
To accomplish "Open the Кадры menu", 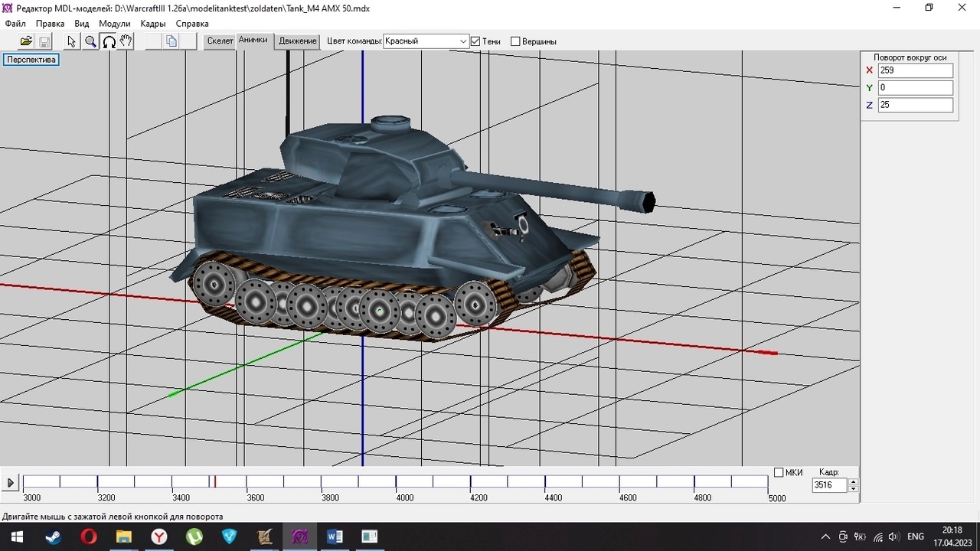I will tap(153, 24).
